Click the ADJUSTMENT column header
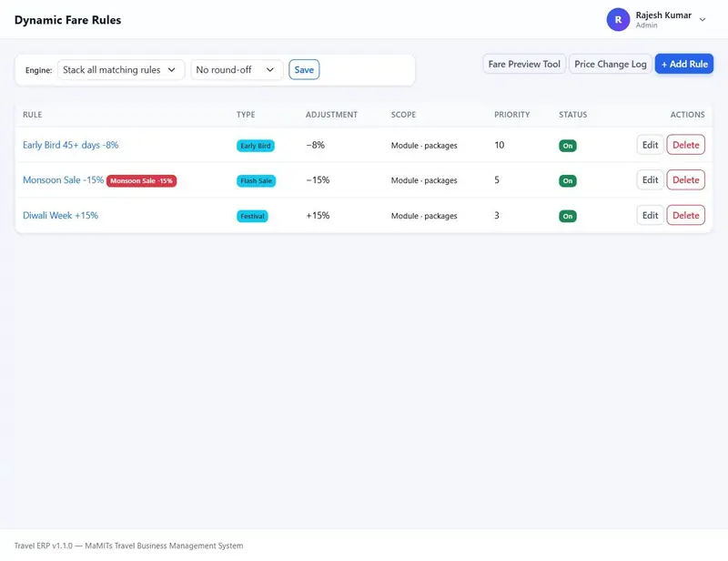Image resolution: width=728 pixels, height=561 pixels. tap(331, 115)
